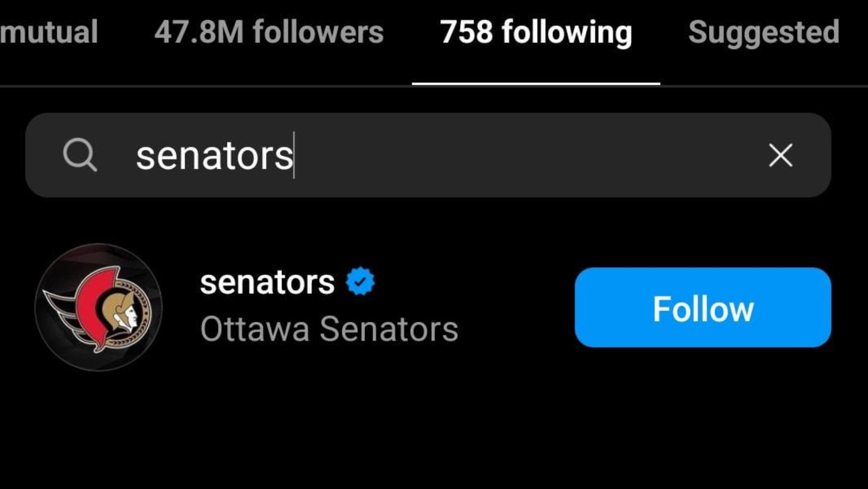Viewport: 868px width, 489px height.
Task: Select the 758 following tab
Action: 536,32
